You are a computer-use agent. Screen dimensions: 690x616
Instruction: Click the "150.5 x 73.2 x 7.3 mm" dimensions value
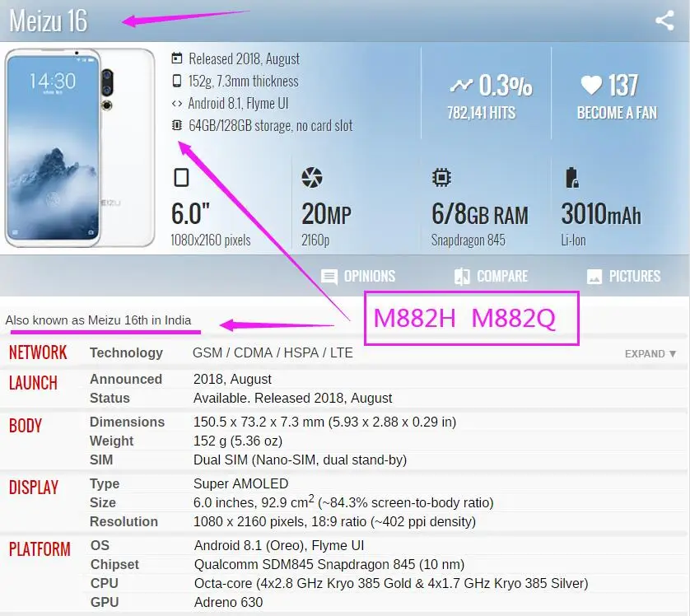324,422
